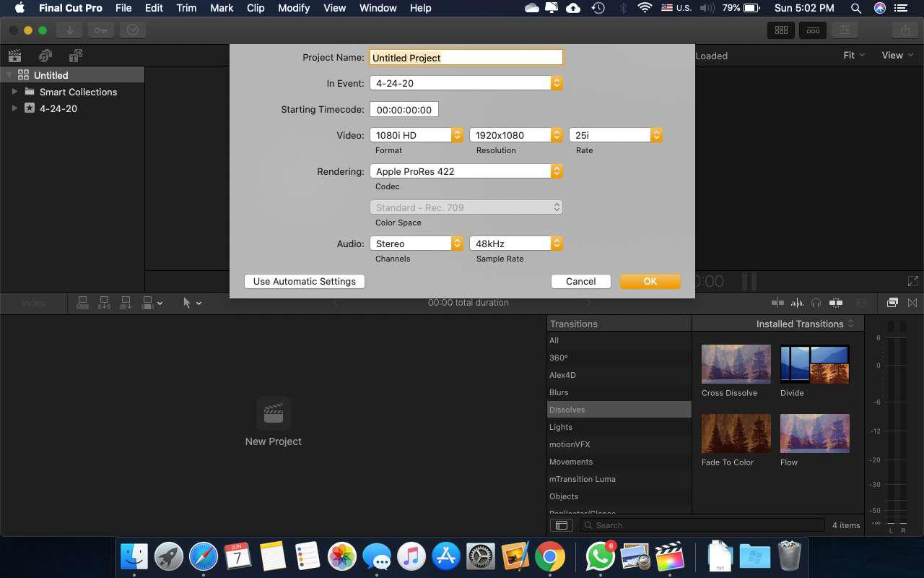Open the Select tool arrow dropdown
Image resolution: width=924 pixels, height=578 pixels.
[192, 303]
